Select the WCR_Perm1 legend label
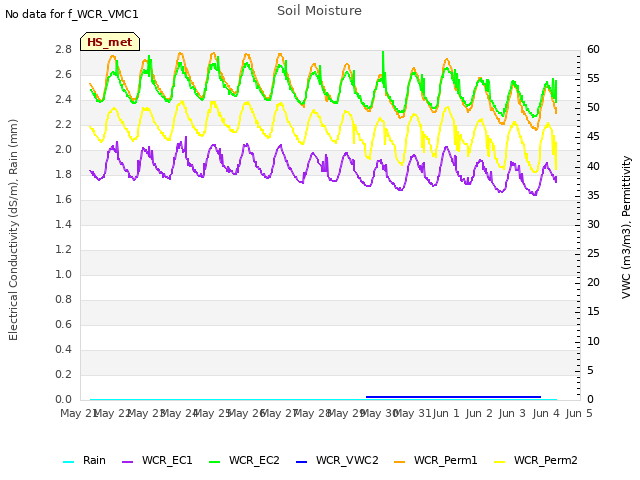Viewport: 640px width, 480px height. (x=445, y=460)
